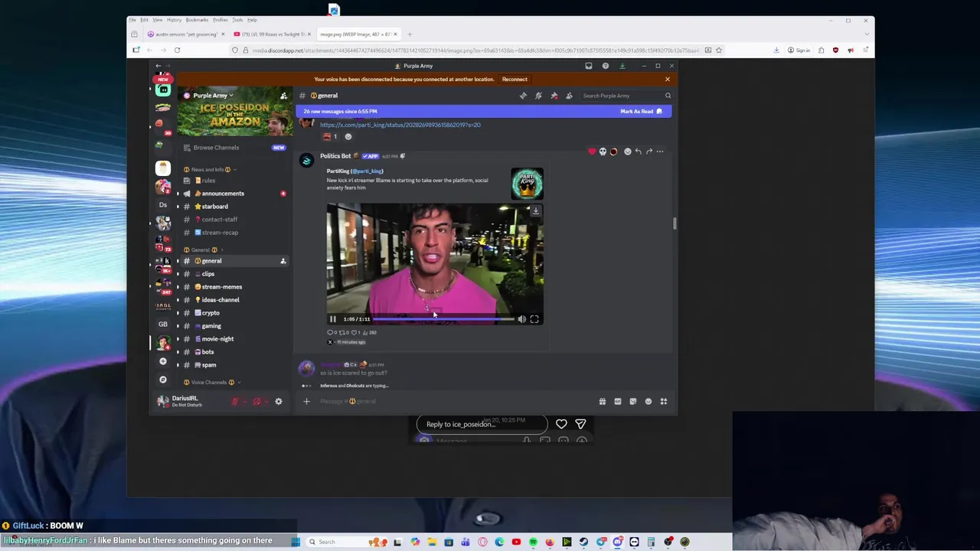Open user settings gear icon
The height and width of the screenshot is (551, 980).
[279, 401]
